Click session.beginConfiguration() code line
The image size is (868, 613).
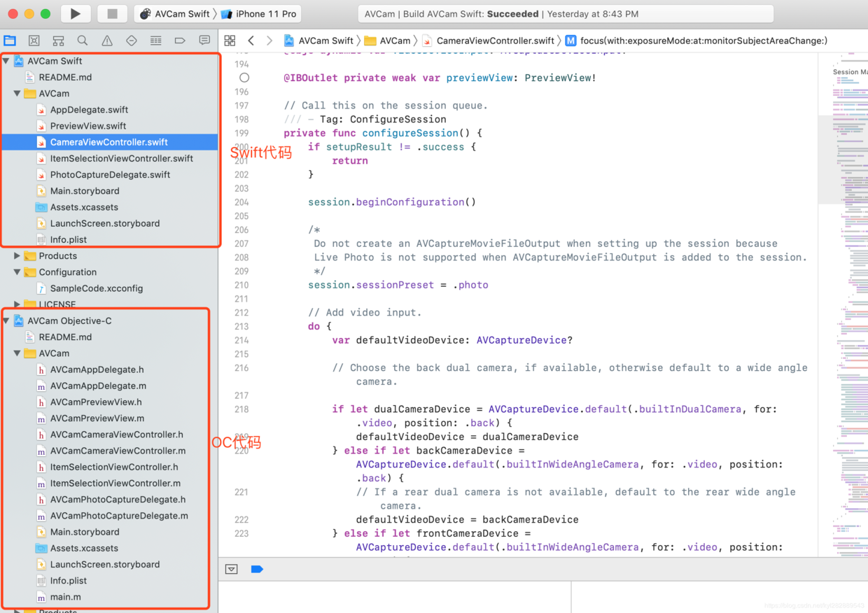[392, 202]
